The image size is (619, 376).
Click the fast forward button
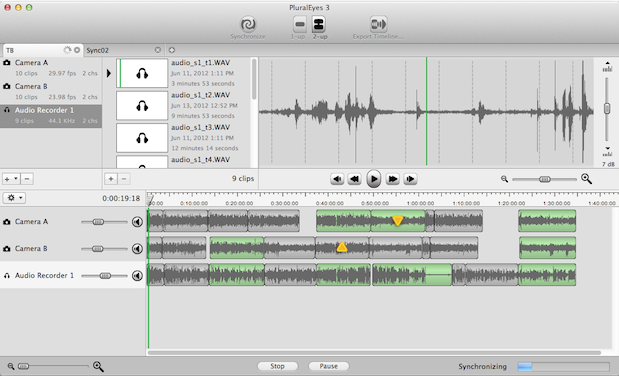(393, 179)
